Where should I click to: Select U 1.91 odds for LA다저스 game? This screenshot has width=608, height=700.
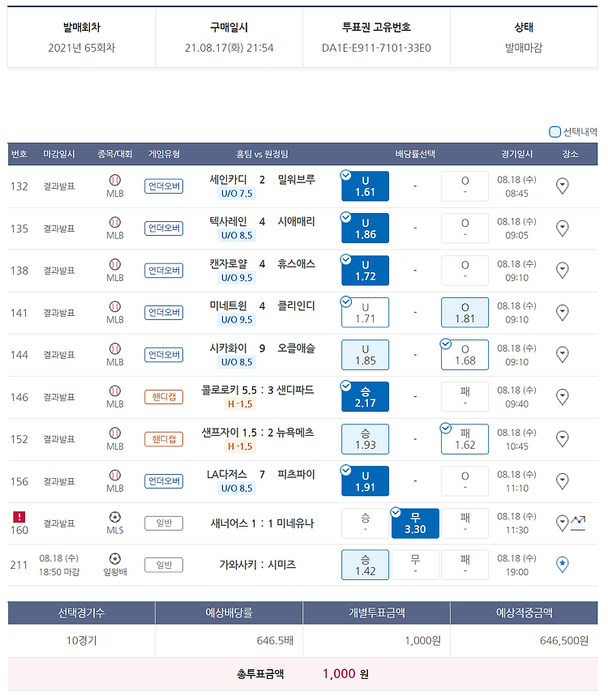pos(365,481)
